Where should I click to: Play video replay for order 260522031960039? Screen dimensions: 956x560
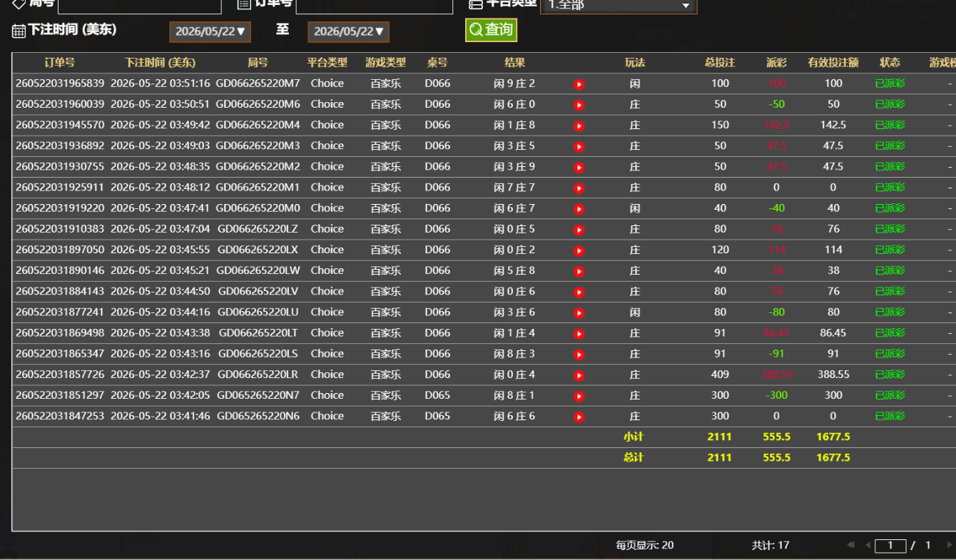[579, 105]
